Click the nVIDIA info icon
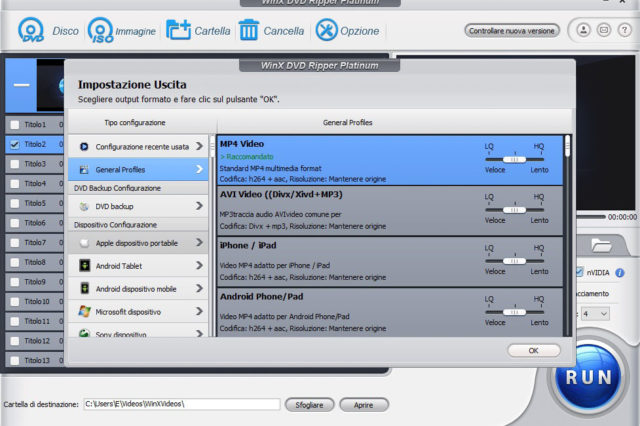Viewport: 640px width, 426px height. tap(620, 272)
